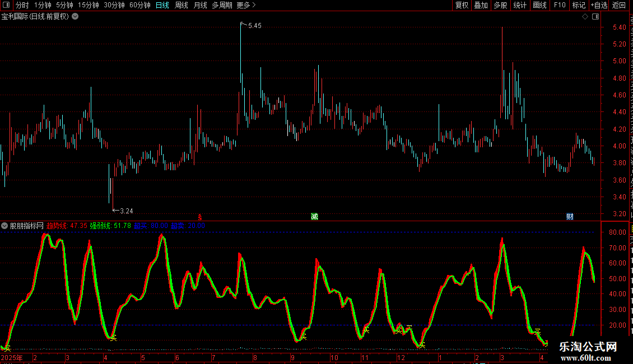This screenshot has width=633, height=364.
Task: Click the 超卖: 20.00 label
Action: (188, 226)
